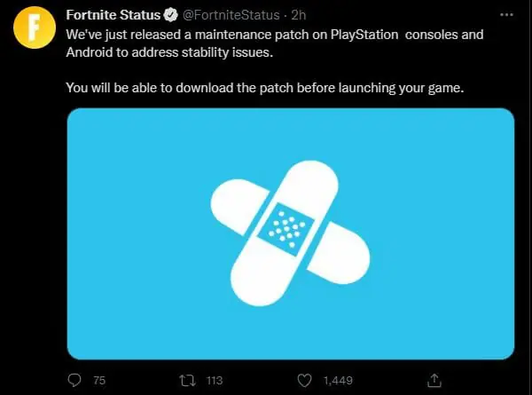Click the Fortnite Status display name
The height and width of the screenshot is (395, 532).
click(x=113, y=15)
